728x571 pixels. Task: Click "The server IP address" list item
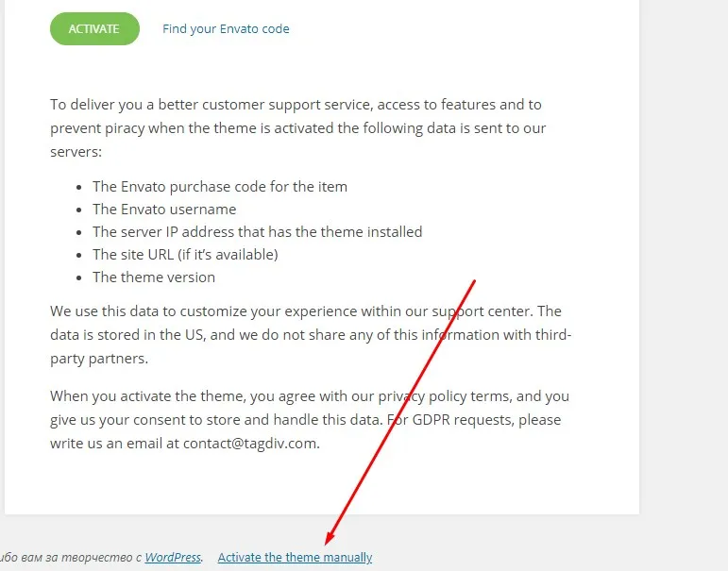[x=257, y=232]
